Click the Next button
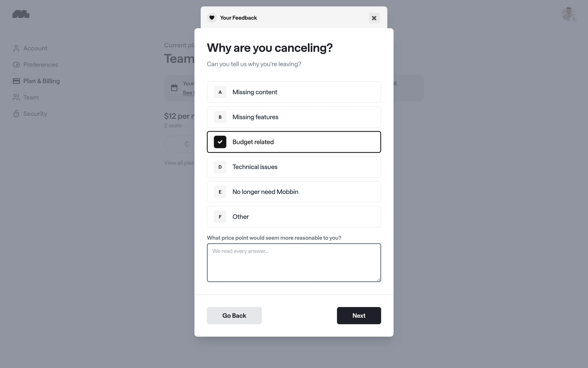 359,316
